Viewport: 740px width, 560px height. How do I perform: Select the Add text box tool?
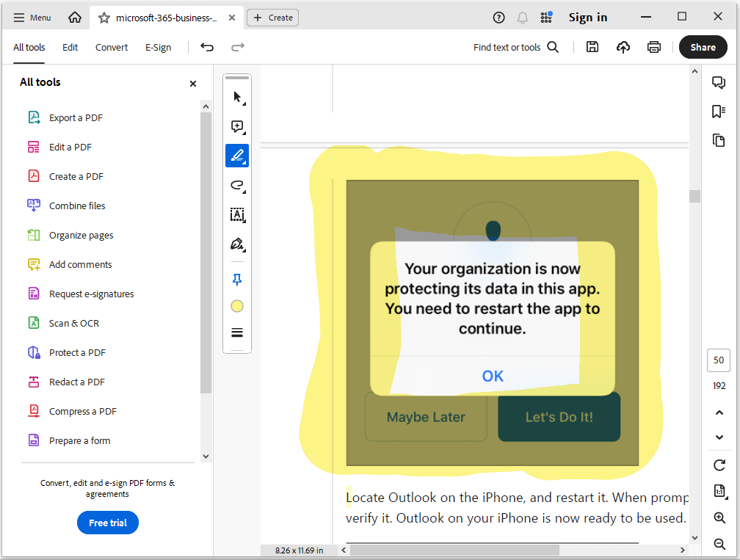[x=237, y=214]
